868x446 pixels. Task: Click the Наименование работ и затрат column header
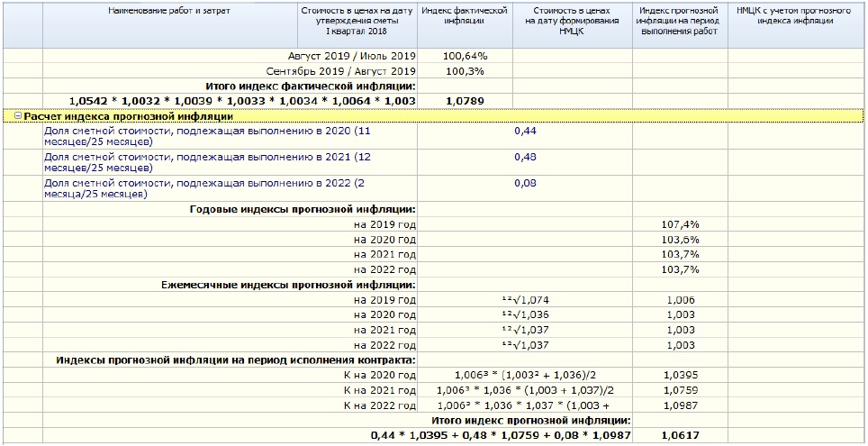(170, 26)
